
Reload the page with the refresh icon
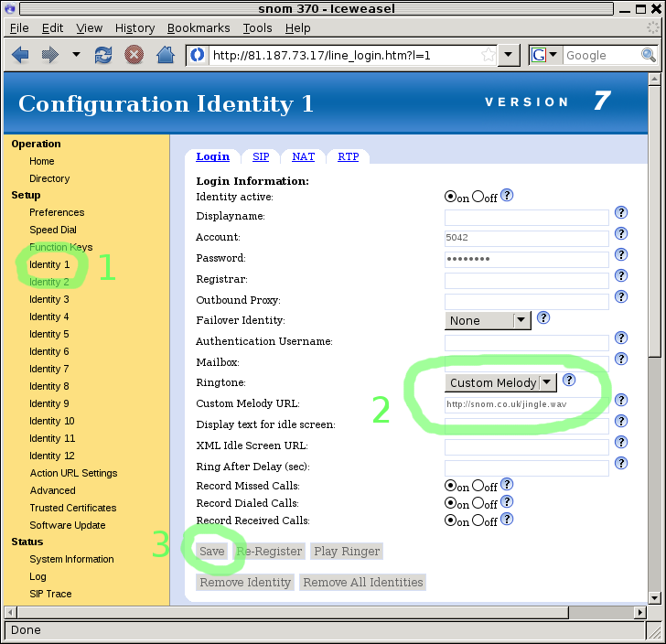pos(103,55)
